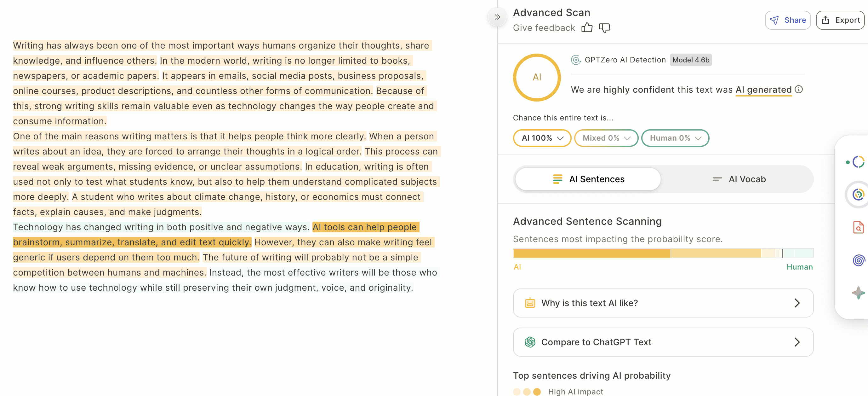Screen dimensions: 868x396
Task: Click the document search icon in sidebar
Action: (x=858, y=228)
